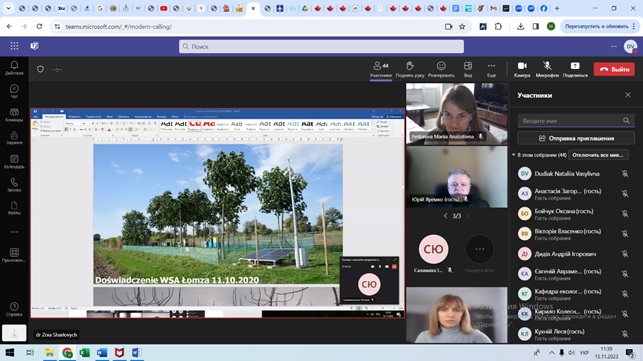The image size is (643, 361).
Task: Open Chrome extensions puzzle icon
Action: coord(498,26)
